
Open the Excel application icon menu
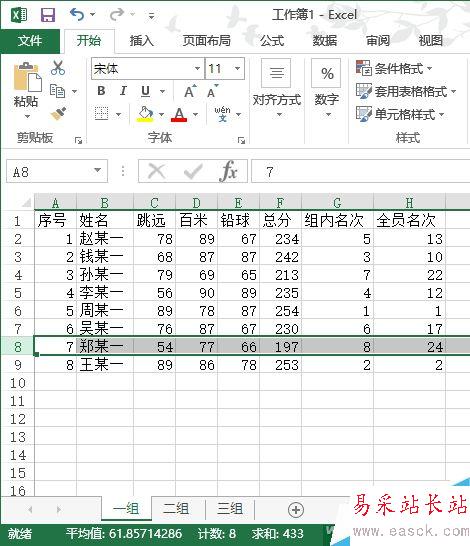tap(19, 15)
